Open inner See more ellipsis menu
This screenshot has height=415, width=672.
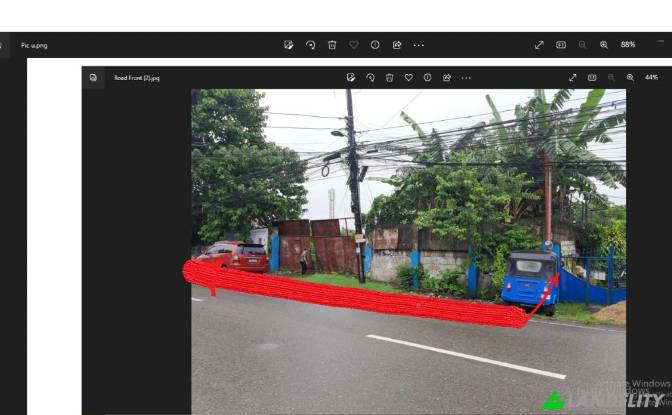click(x=466, y=77)
